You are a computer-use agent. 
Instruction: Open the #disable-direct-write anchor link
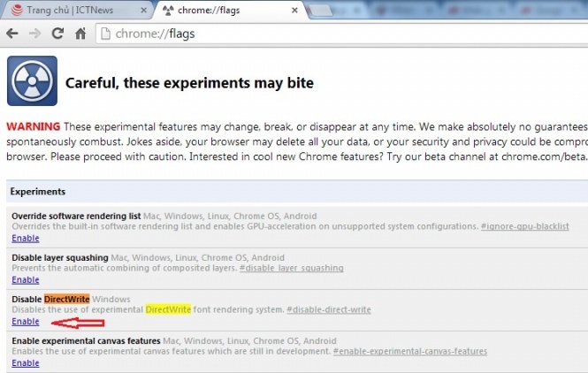[x=329, y=310]
